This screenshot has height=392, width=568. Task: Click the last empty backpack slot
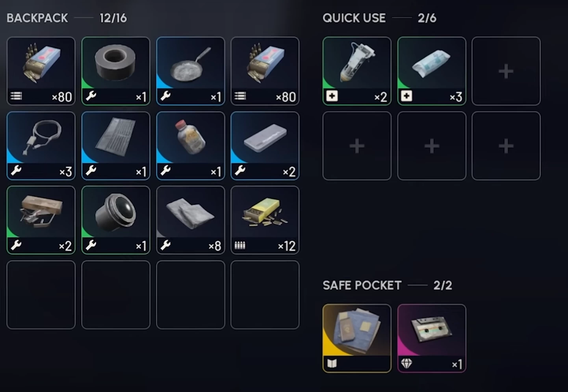click(x=265, y=295)
